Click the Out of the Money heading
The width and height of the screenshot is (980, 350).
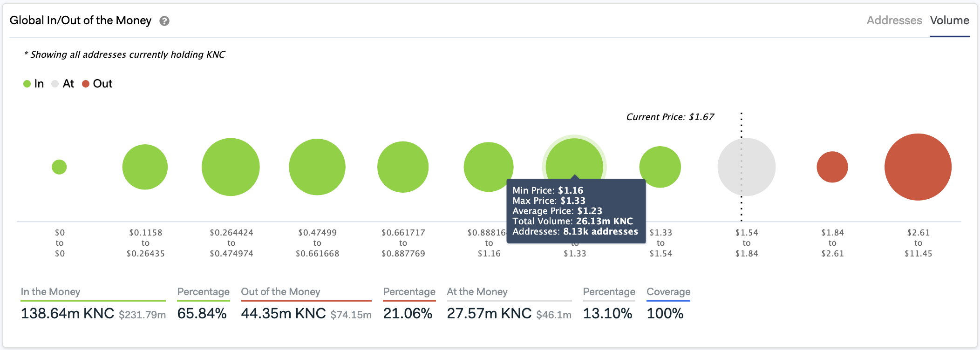point(280,292)
